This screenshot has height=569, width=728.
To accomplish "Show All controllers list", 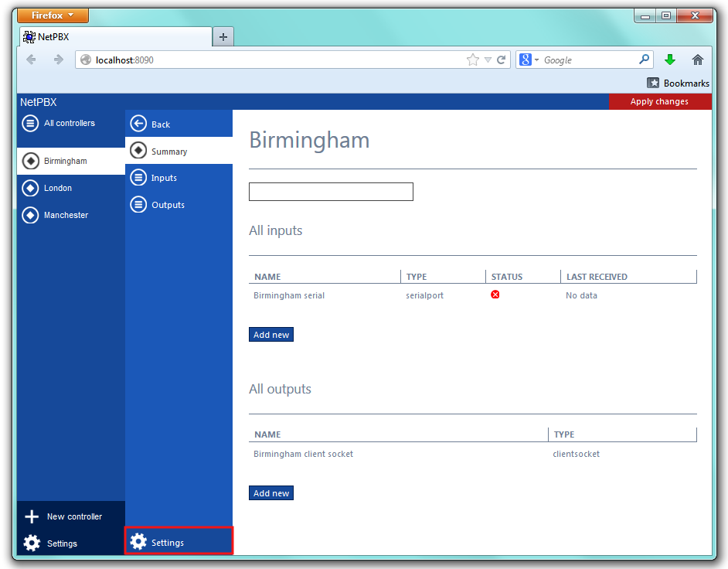I will click(x=69, y=123).
